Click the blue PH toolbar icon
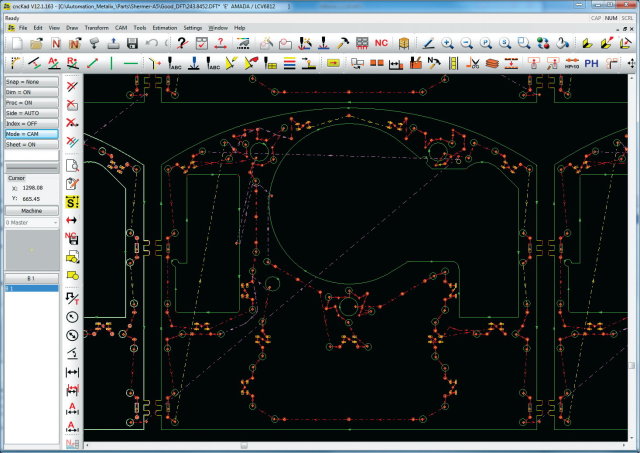640x453 pixels. point(591,63)
